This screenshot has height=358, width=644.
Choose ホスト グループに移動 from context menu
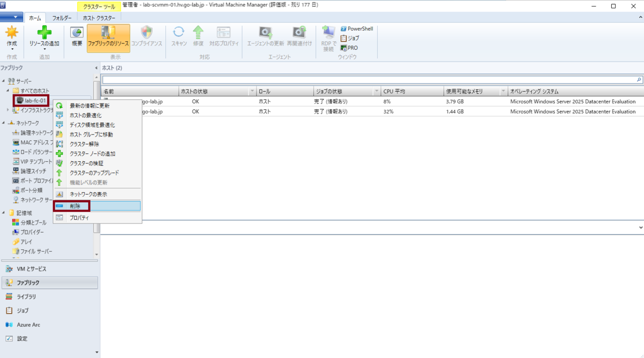coord(97,135)
